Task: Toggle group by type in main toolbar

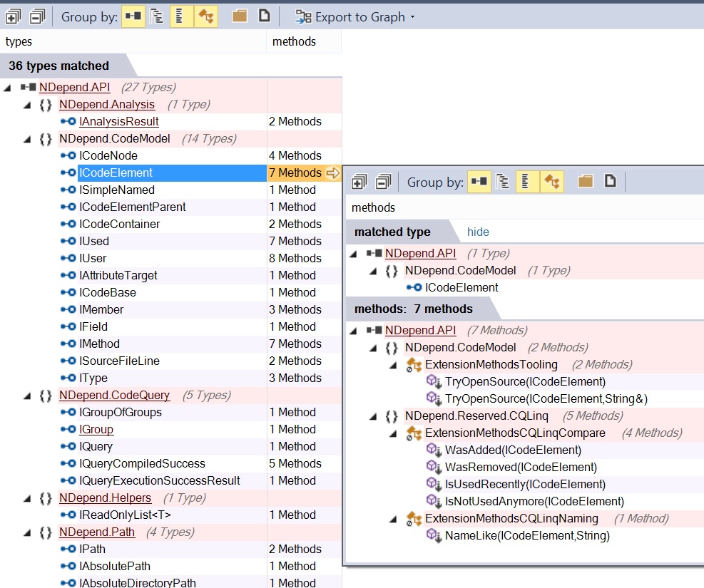Action: point(181,16)
